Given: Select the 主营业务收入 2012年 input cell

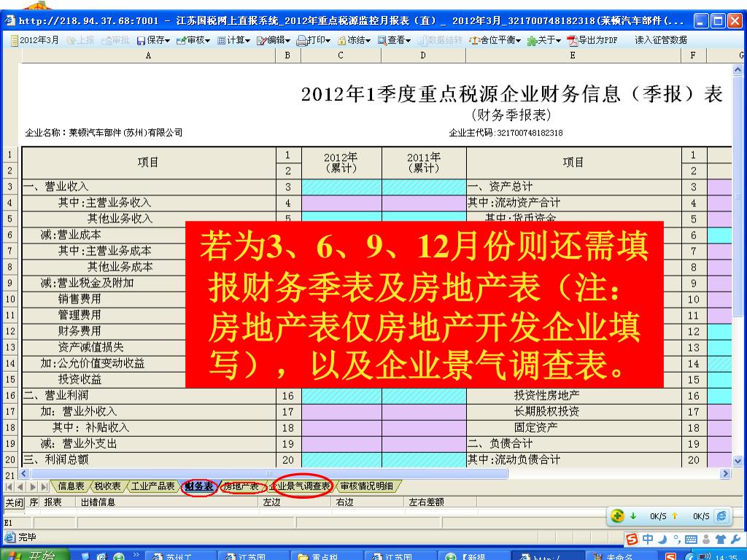Looking at the screenshot, I should (341, 203).
